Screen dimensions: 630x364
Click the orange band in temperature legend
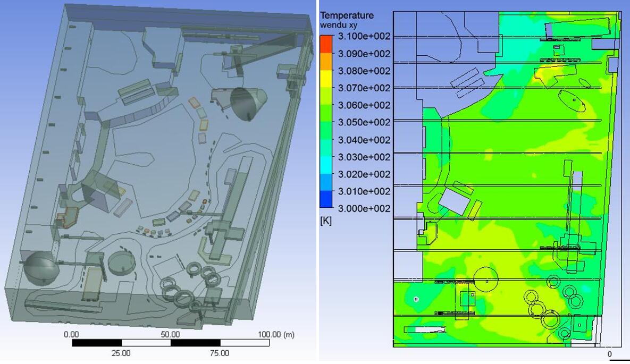point(326,62)
